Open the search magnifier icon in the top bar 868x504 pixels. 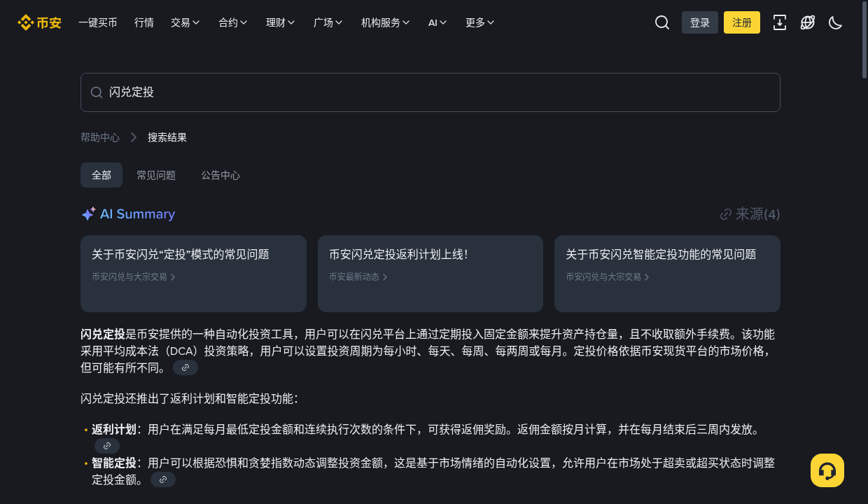tap(662, 22)
